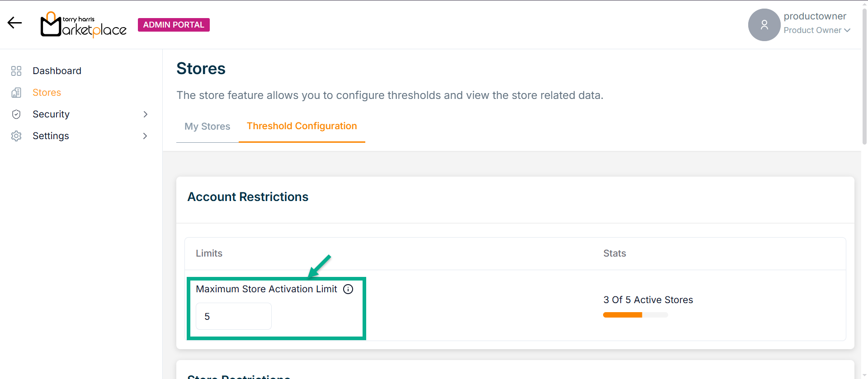Click the productowner username
The image size is (868, 379).
coord(815,16)
